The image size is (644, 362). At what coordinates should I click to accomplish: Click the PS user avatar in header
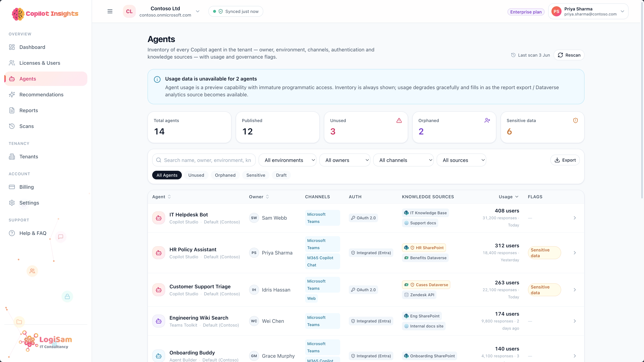click(x=556, y=11)
